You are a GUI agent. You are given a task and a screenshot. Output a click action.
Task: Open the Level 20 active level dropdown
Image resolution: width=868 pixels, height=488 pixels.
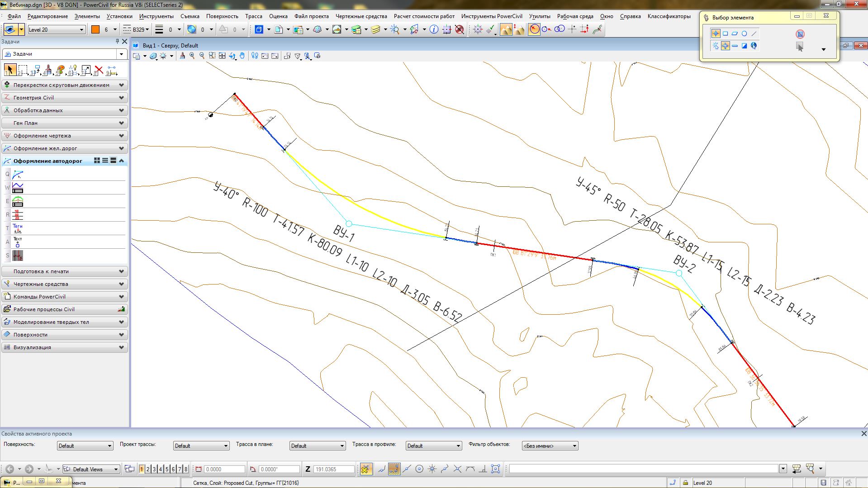pos(56,29)
